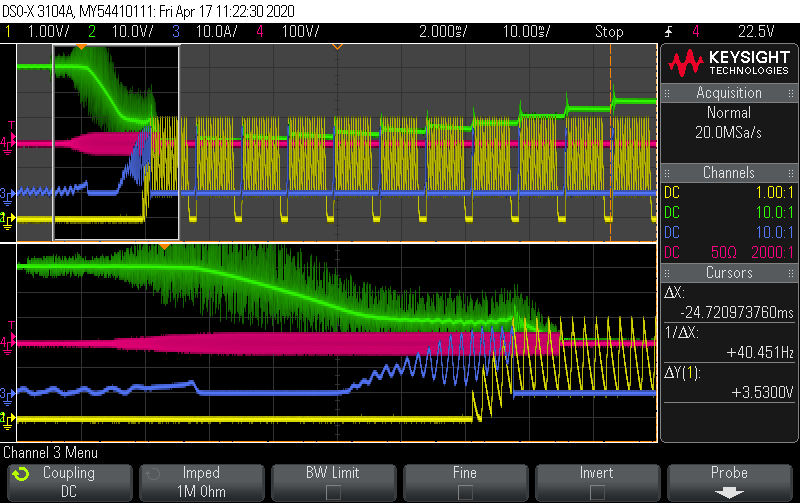Screen dimensions: 800x503
Task: Click the zoom window box in upper waveform
Action: pos(116,142)
